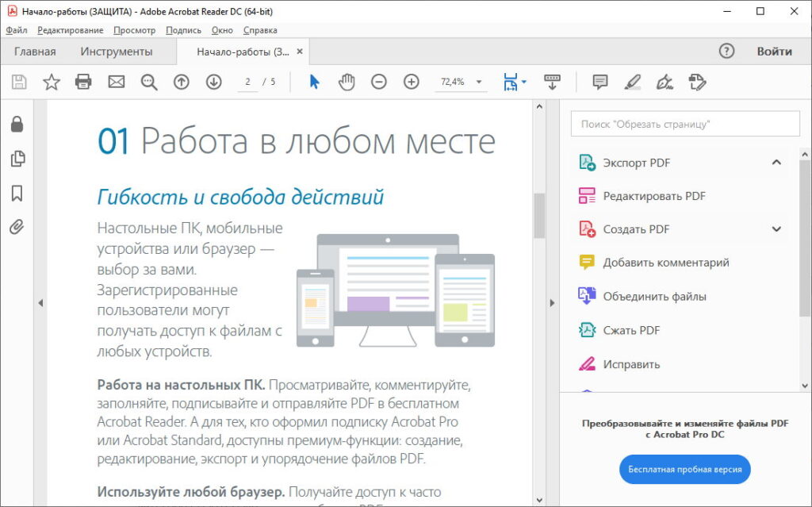Open the Справка menu
Screen dimensions: 812x507
[x=260, y=30]
